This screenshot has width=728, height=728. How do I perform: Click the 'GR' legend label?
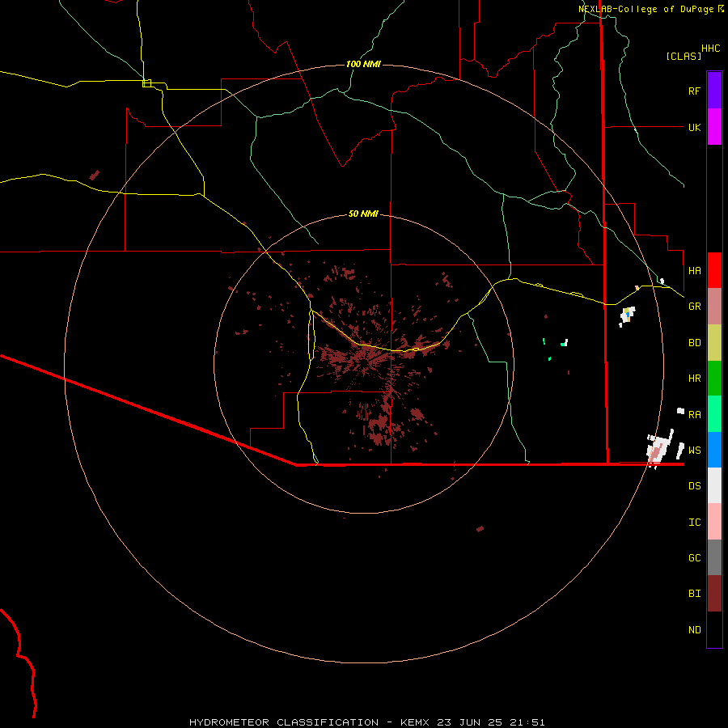(694, 307)
